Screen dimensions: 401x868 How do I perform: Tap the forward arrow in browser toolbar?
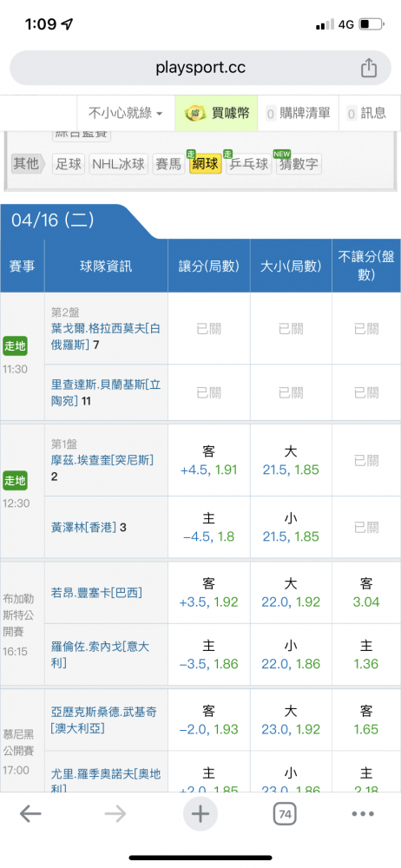(x=115, y=813)
